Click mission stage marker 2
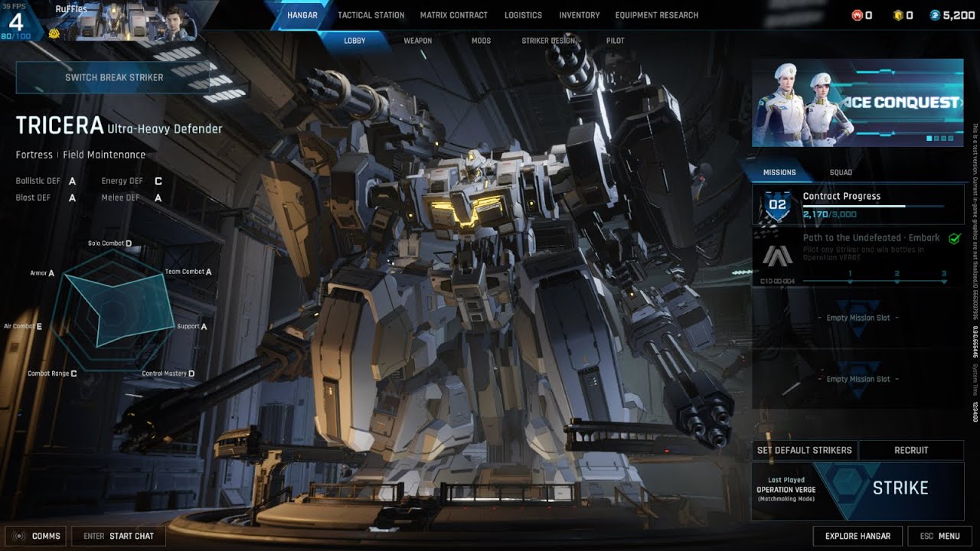 click(897, 277)
